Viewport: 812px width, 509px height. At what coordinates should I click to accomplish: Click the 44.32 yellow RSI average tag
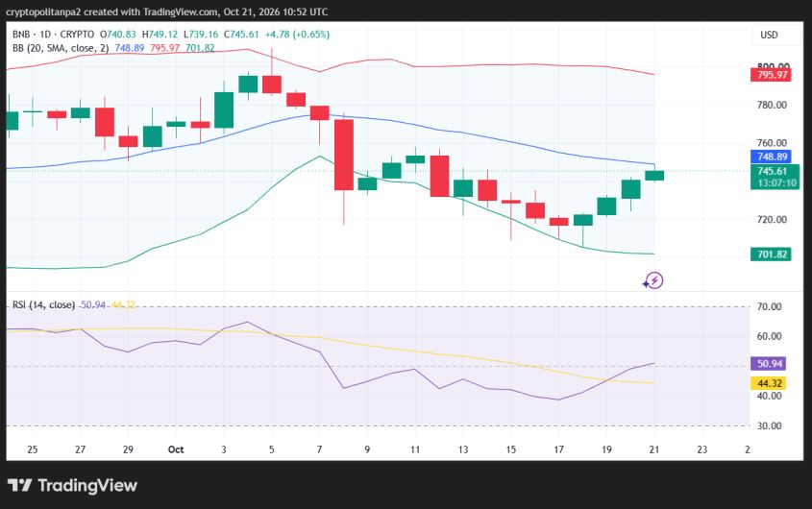769,383
